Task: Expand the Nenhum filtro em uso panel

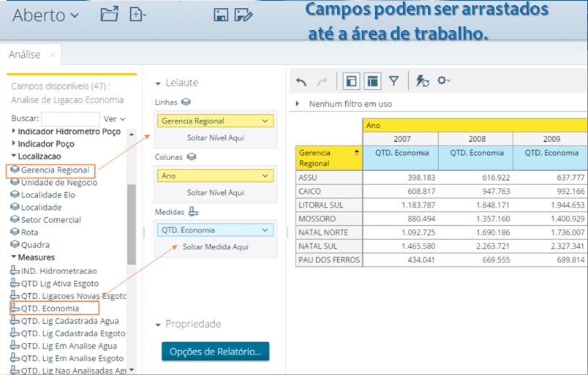Action: [x=298, y=104]
